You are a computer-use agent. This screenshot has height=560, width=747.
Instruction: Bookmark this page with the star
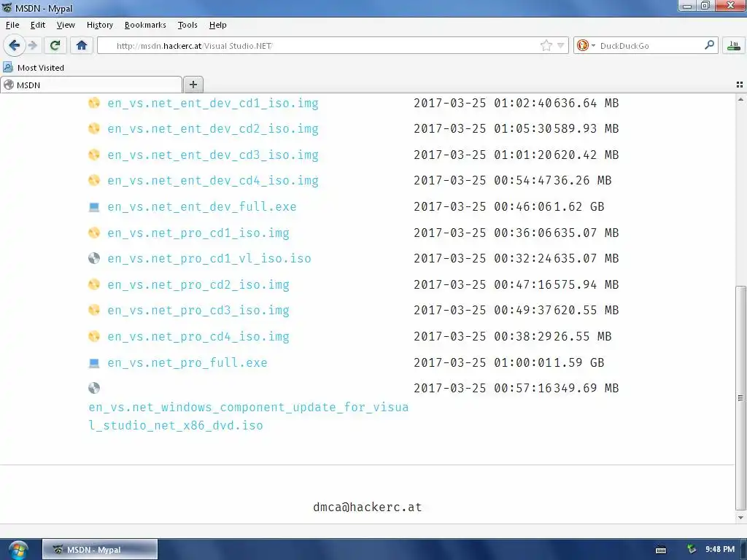546,45
